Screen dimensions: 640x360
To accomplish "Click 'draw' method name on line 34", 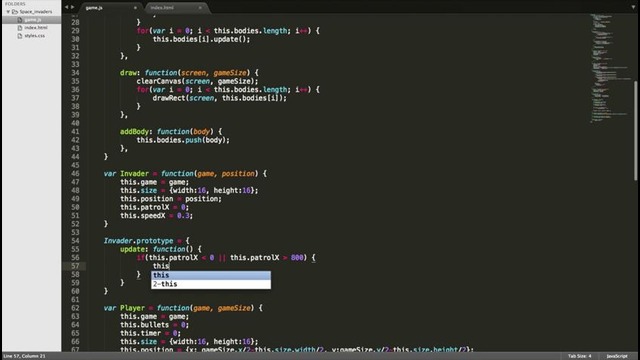I will 128,73.
